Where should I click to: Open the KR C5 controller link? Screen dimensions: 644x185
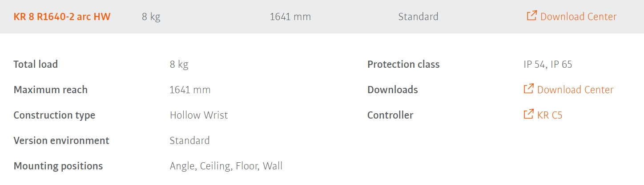[550, 115]
